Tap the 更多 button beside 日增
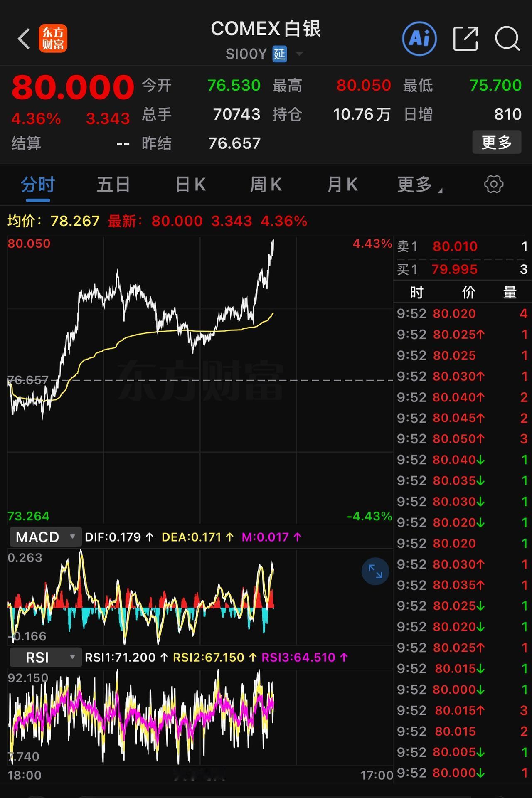 pyautogui.click(x=497, y=143)
